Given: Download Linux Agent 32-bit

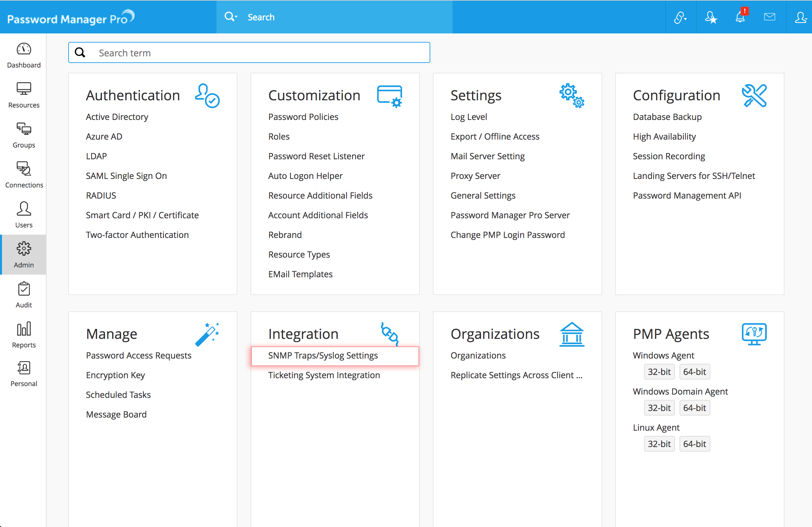Looking at the screenshot, I should coord(659,444).
